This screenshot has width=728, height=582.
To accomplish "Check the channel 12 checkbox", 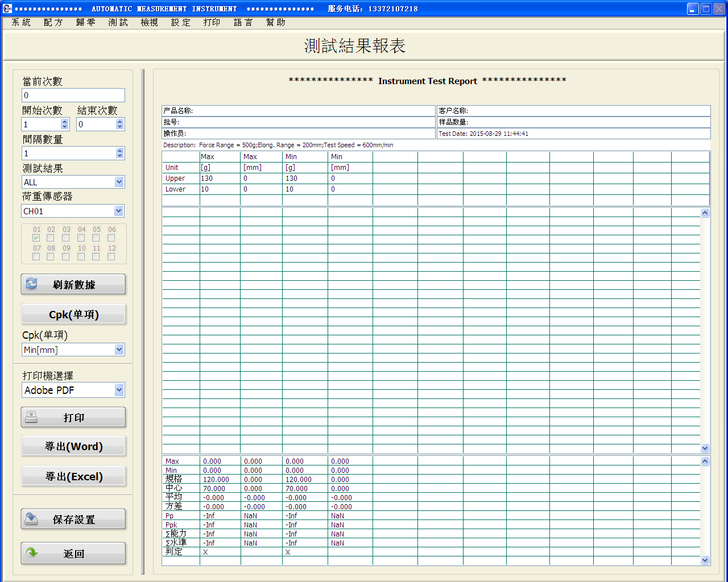I will [111, 257].
